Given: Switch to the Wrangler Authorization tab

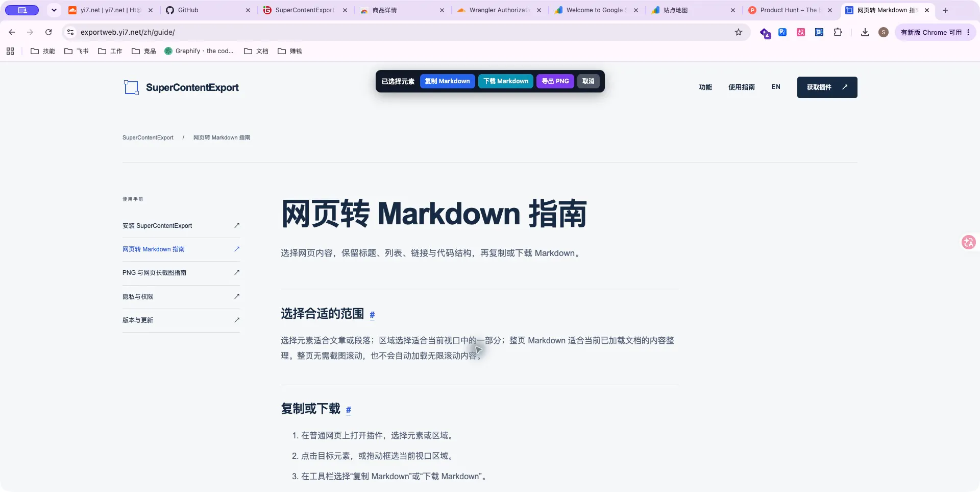Looking at the screenshot, I should [x=499, y=10].
